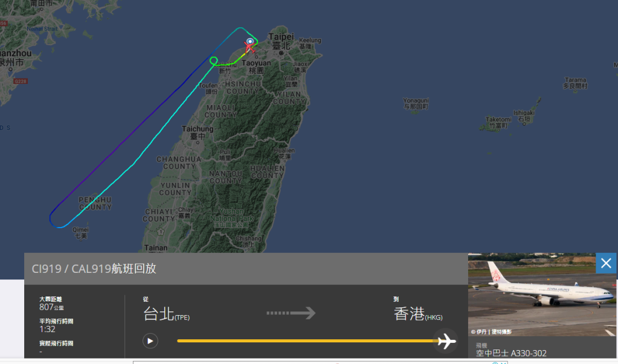Click the red aircraft marker near Taoyuan
Screen dimensions: 618x364
(x=249, y=48)
